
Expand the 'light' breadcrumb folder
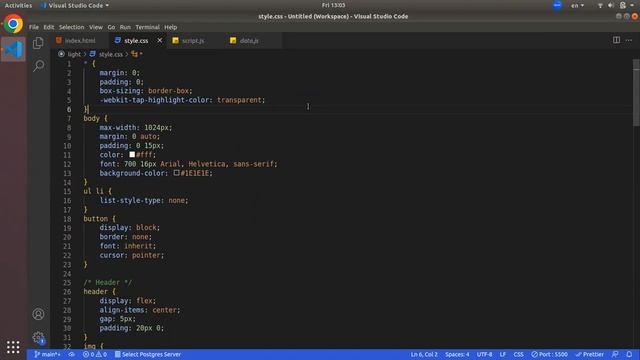coord(74,54)
